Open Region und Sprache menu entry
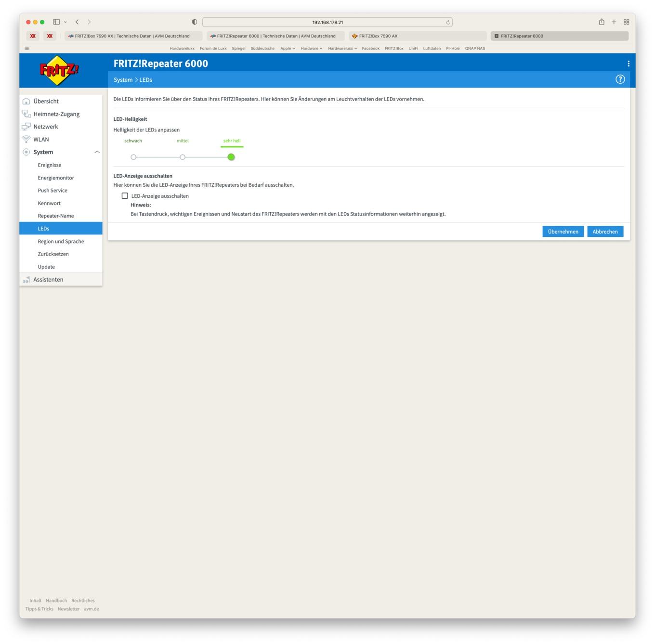This screenshot has height=644, width=655. click(x=61, y=242)
